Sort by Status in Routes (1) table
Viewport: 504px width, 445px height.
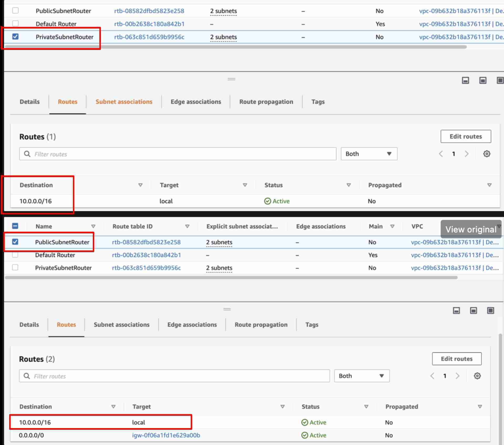(349, 185)
